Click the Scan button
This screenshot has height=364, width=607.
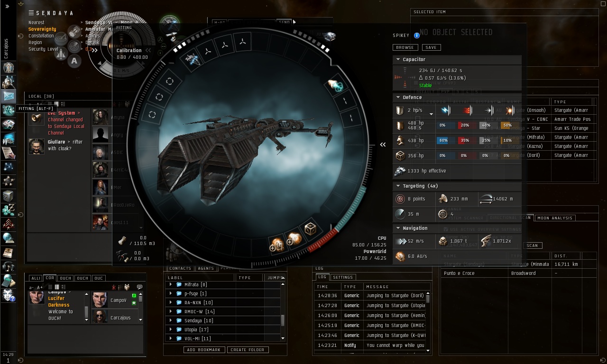[x=533, y=246]
